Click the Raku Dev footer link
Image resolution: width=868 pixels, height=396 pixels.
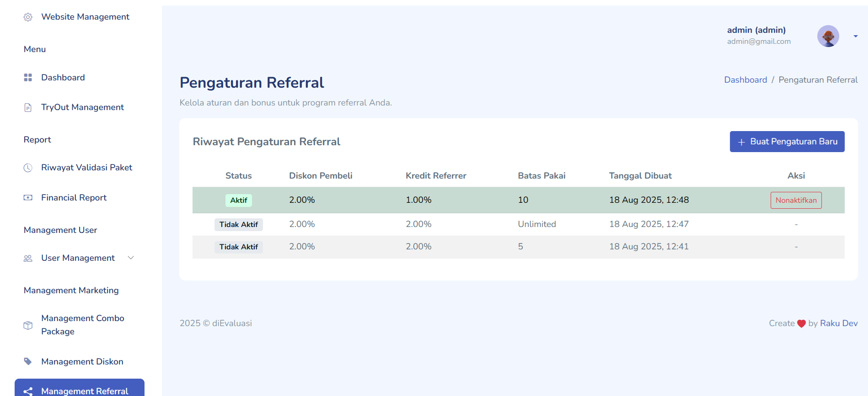click(839, 323)
